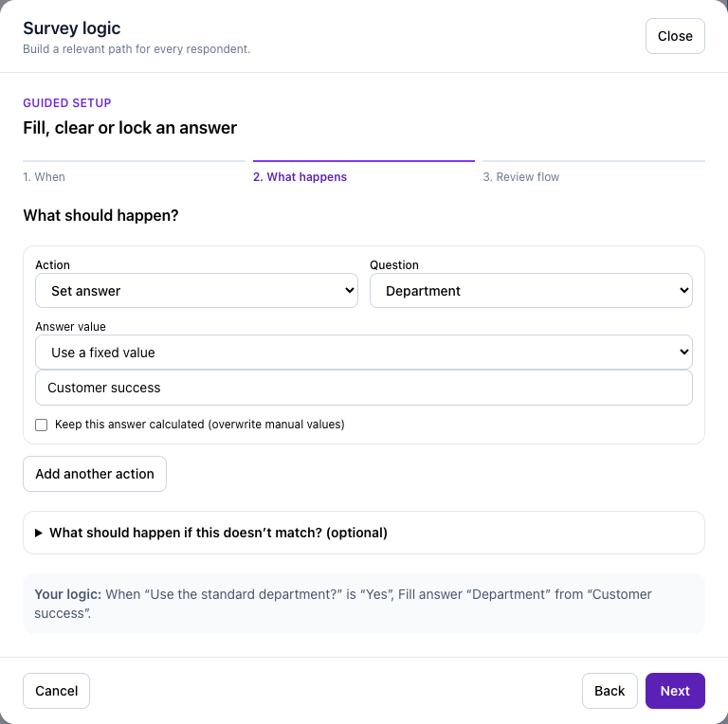Open the Department question dropdown

point(531,291)
